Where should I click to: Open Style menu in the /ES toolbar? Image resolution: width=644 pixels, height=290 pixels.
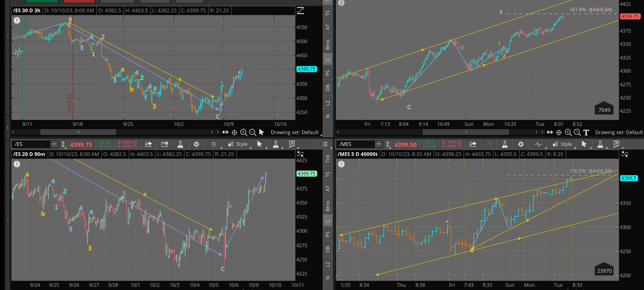(238, 144)
